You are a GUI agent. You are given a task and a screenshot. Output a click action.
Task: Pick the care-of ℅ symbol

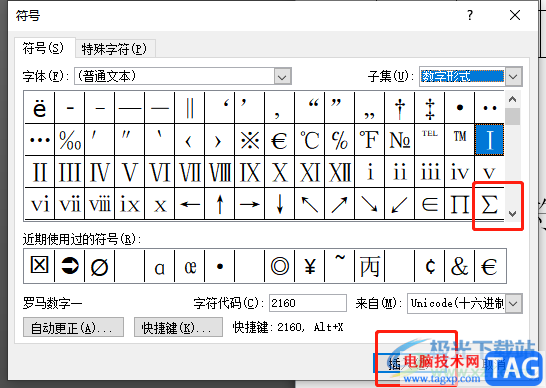(x=340, y=140)
